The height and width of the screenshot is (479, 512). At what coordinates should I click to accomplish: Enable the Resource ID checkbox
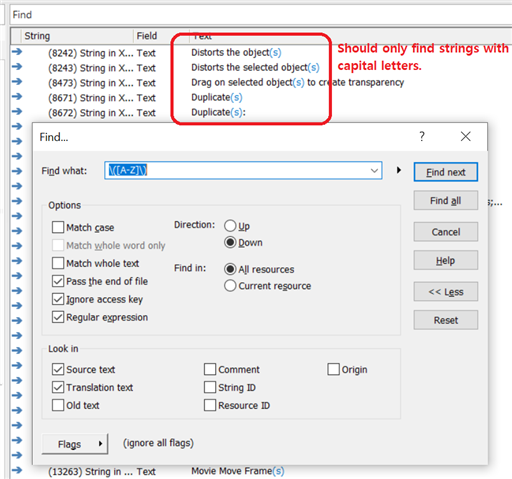[210, 405]
